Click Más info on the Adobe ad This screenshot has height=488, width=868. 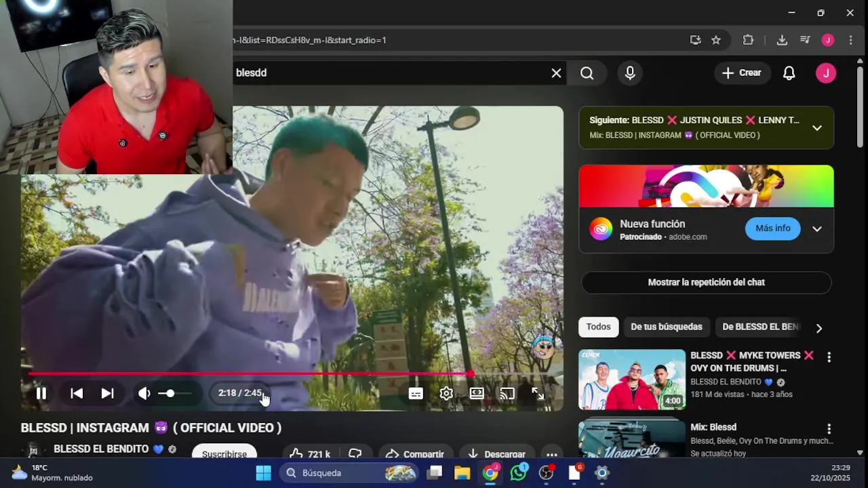click(x=773, y=228)
